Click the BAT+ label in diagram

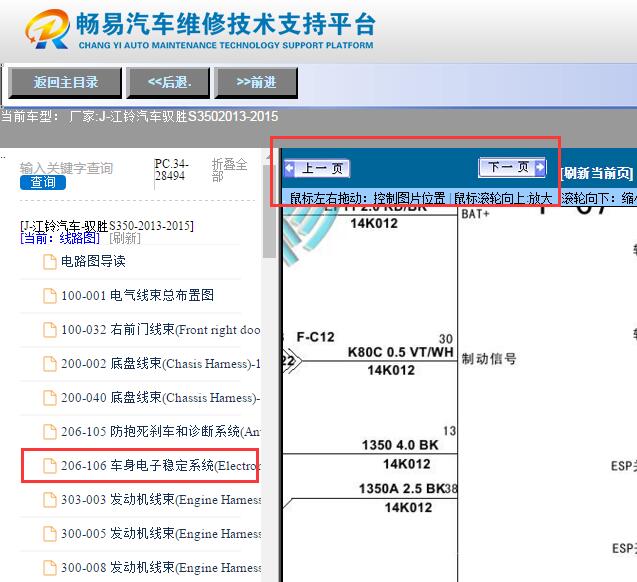coord(475,214)
